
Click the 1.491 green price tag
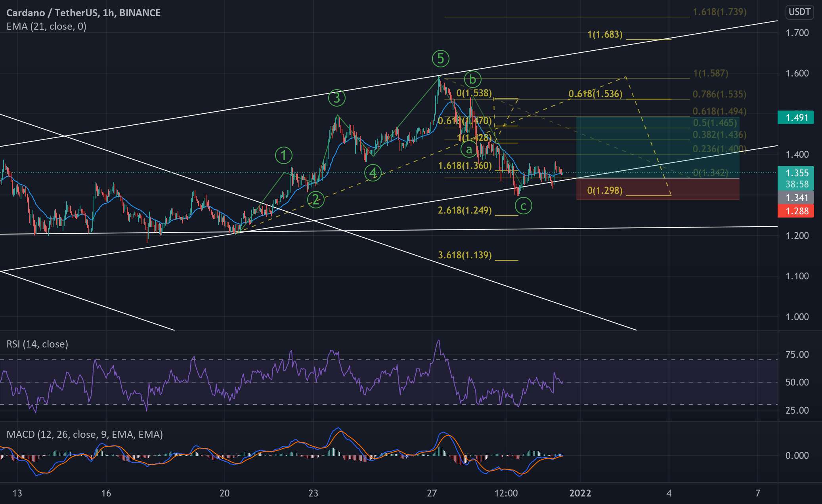796,118
